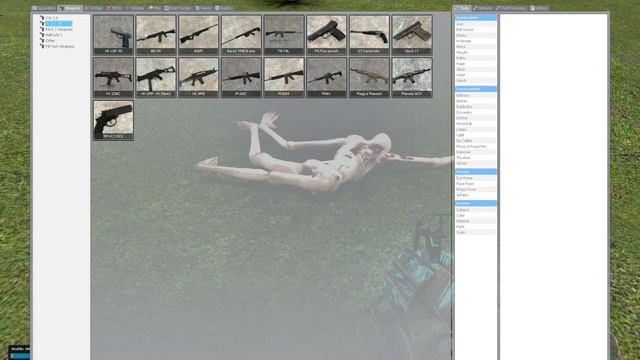640x360 pixels.
Task: Select the Ball Socket tool
Action: (476, 30)
